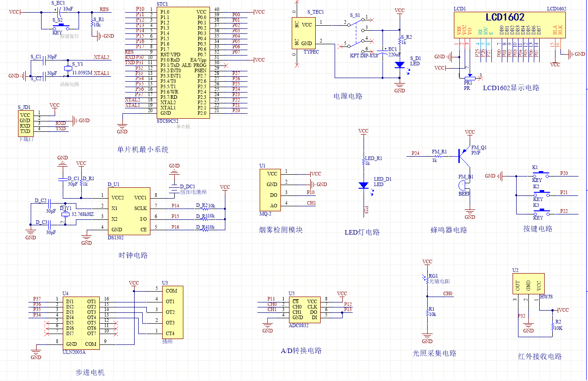Click capacitor D_C1 in clock circuit
588x381 pixels.
62,179
